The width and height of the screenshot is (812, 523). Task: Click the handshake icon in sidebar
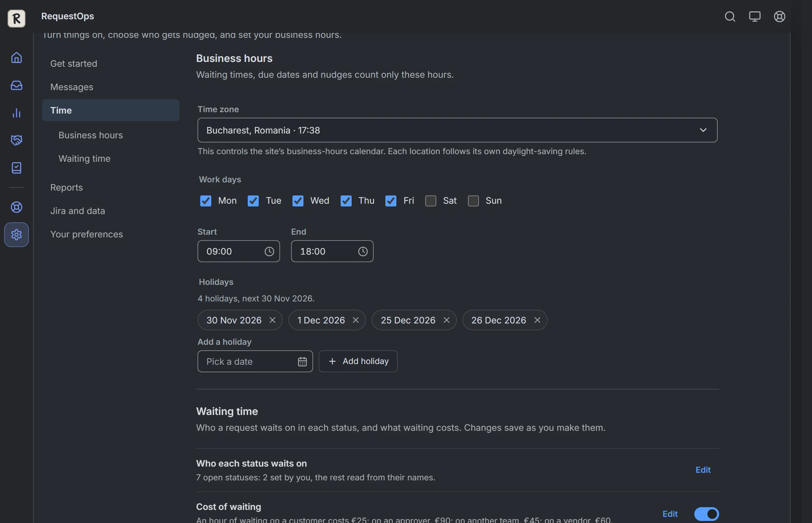point(17,140)
